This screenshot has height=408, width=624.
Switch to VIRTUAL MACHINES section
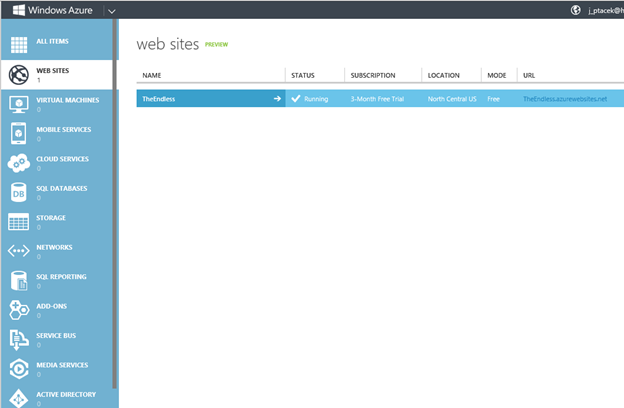click(68, 100)
